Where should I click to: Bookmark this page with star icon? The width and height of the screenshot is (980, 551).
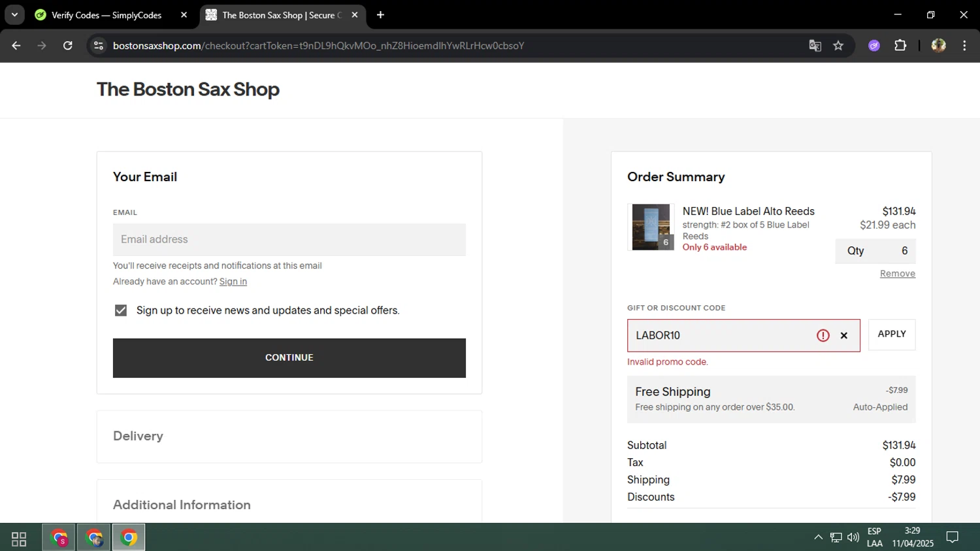point(838,46)
